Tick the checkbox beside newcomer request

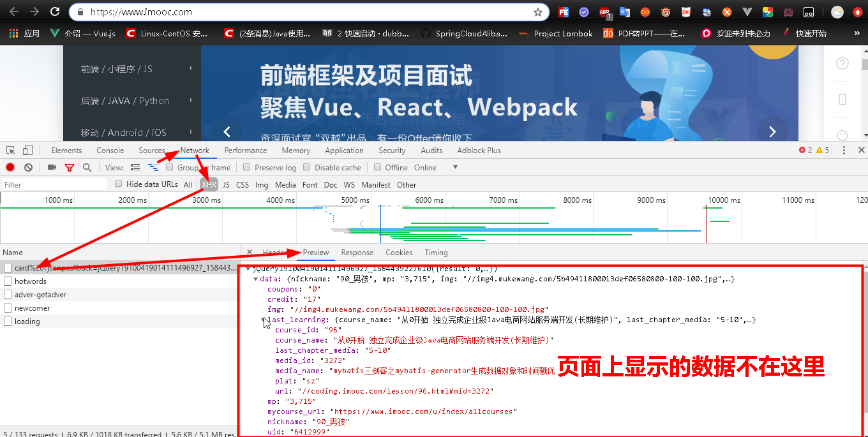8,307
